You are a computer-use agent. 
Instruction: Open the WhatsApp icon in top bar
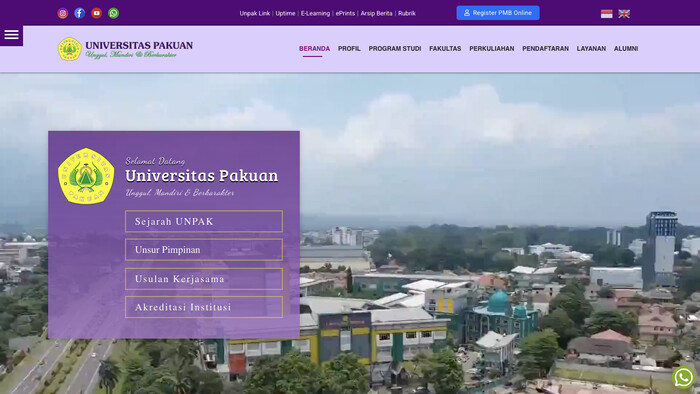click(113, 13)
